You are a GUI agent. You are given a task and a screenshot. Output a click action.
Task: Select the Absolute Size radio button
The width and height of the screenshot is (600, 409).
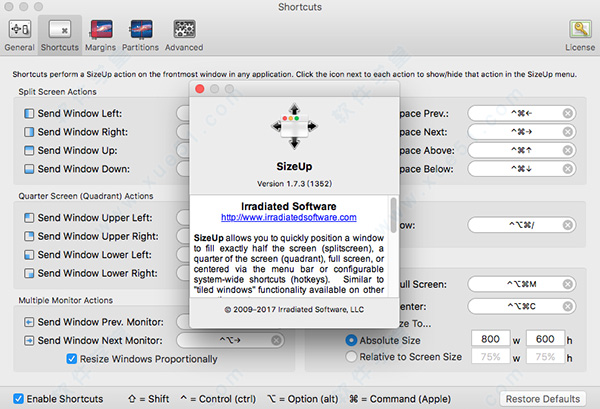[x=351, y=340]
